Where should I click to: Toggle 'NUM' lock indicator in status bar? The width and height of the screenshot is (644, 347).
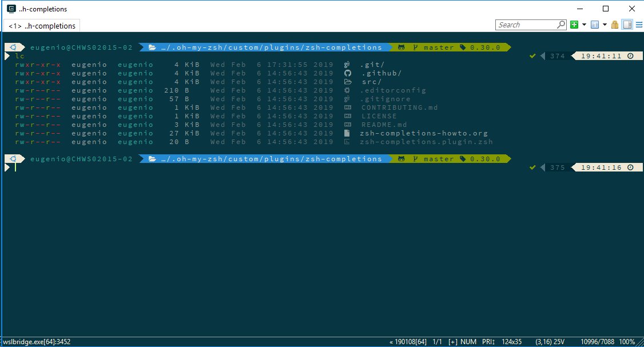point(468,342)
